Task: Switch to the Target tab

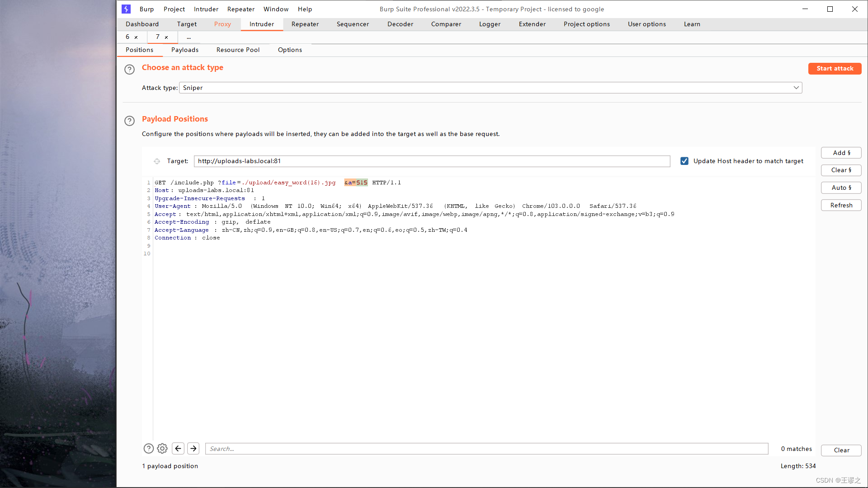Action: tap(187, 24)
